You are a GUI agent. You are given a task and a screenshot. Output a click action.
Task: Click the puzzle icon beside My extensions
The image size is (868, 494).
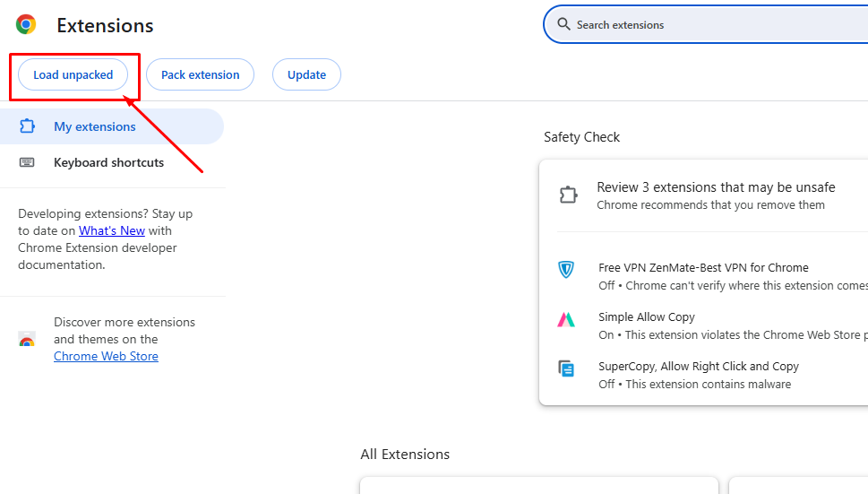[x=27, y=126]
